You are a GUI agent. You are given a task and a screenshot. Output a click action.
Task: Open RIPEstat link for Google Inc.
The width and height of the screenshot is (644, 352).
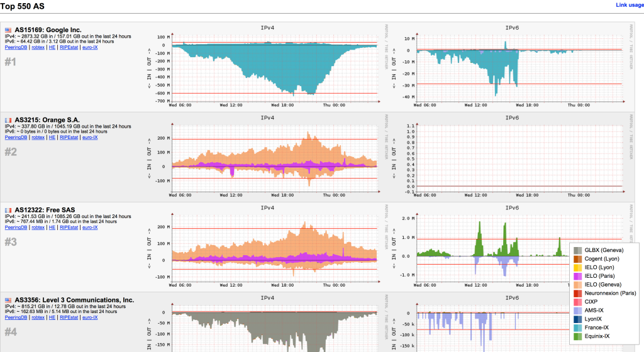(69, 48)
